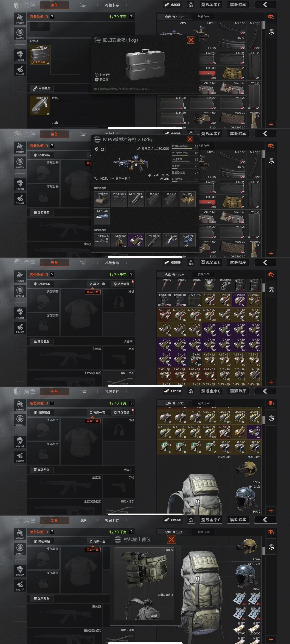Select the MP5拉柄 charging handle part
The width and height of the screenshot is (290, 644).
(x=153, y=240)
